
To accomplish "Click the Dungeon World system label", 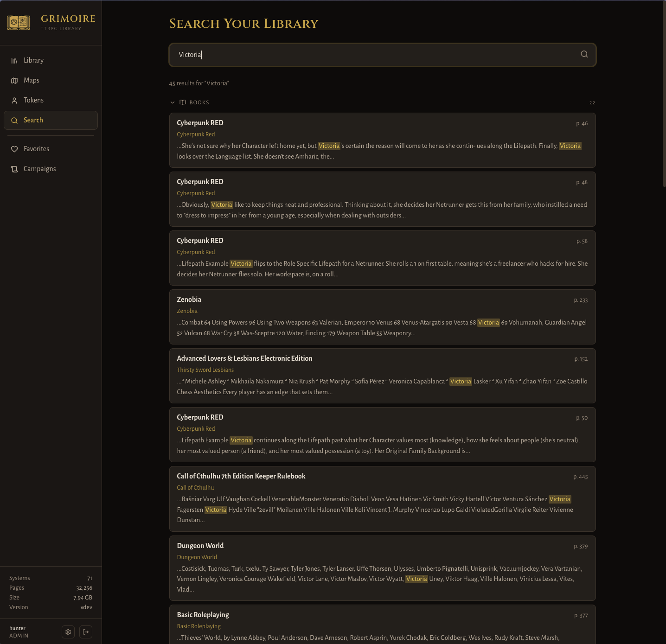I will point(197,557).
